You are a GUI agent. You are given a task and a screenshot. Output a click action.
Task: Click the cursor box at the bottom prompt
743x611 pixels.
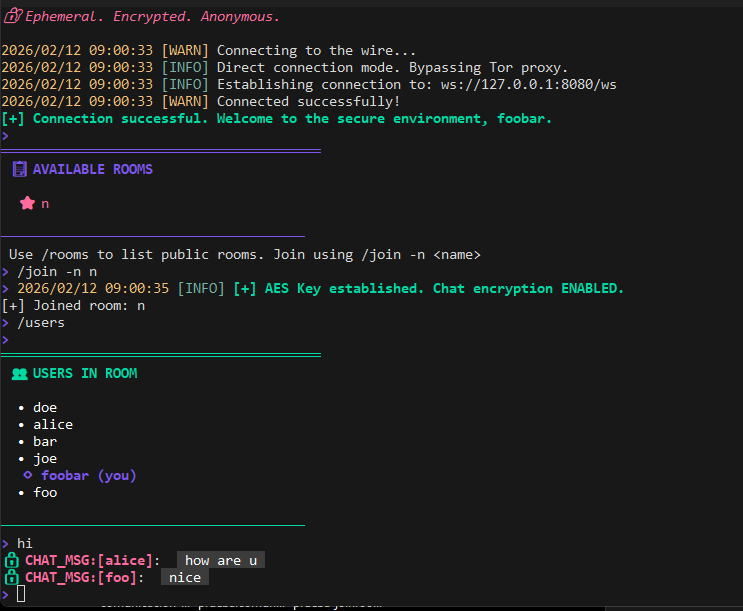pos(21,595)
